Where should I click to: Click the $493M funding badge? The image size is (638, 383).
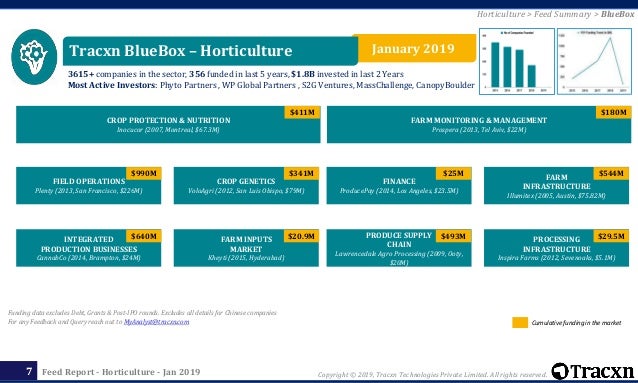point(453,236)
